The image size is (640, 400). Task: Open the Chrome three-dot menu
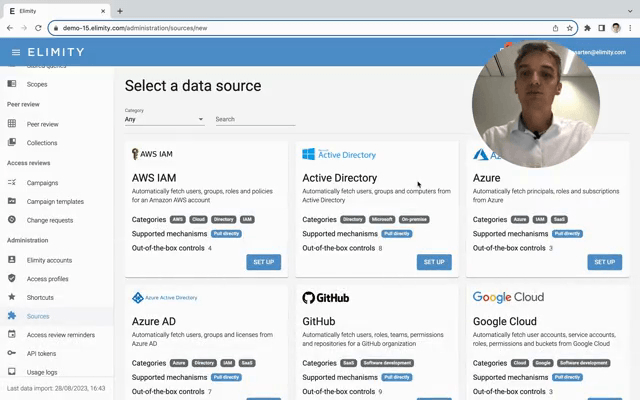[630, 28]
